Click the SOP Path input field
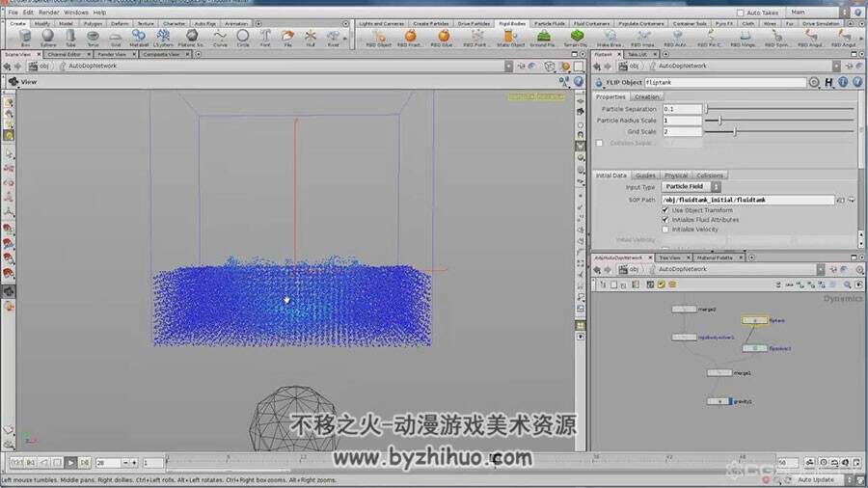This screenshot has width=868, height=488. pos(747,200)
